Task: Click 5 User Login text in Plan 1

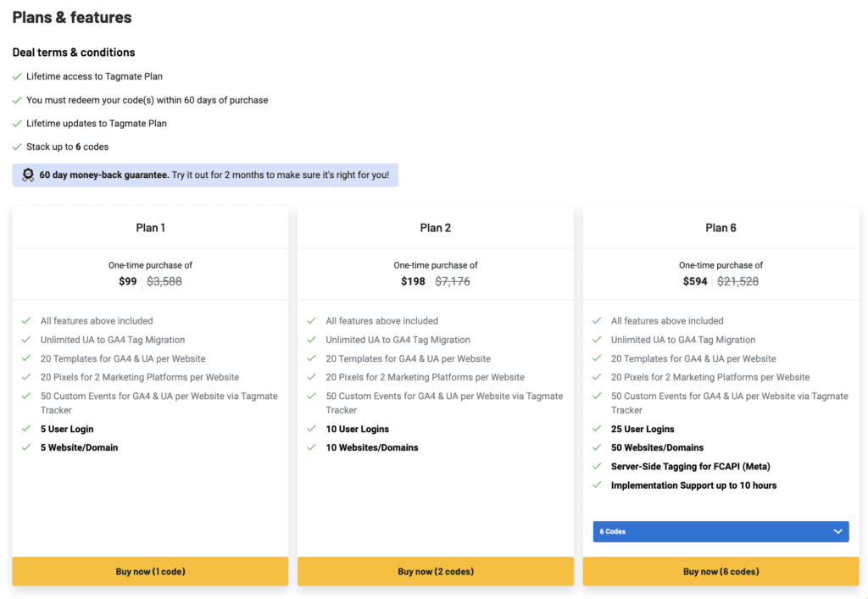Action: (67, 429)
